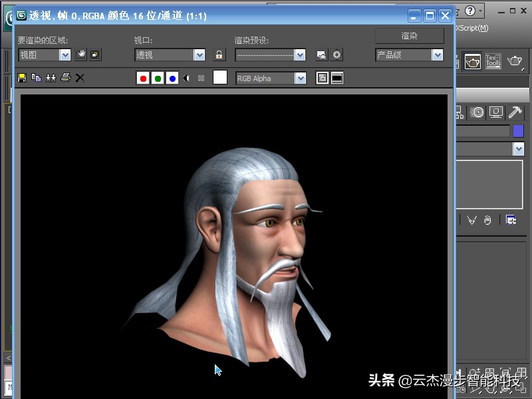Click the left scroll arrow at screen bottom-left
Screen dimensions: 532x399
click(x=8, y=358)
